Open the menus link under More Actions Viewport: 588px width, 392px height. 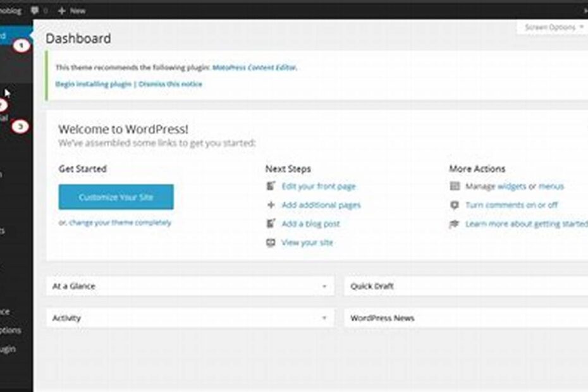551,186
